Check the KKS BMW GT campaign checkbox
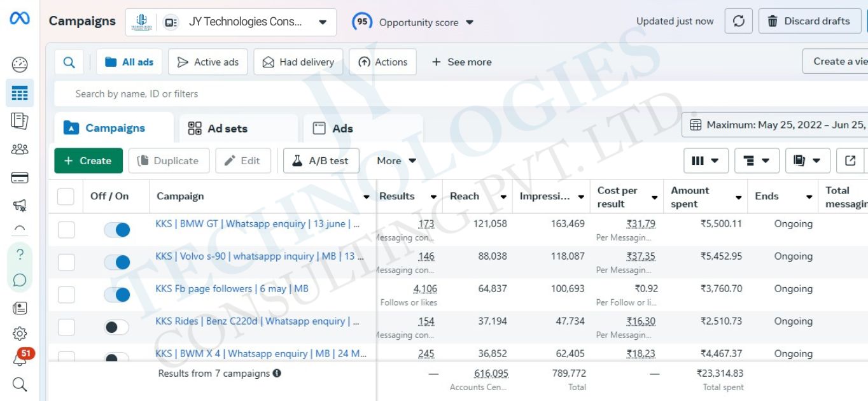Screen dimensions: 868x401 pyautogui.click(x=66, y=229)
